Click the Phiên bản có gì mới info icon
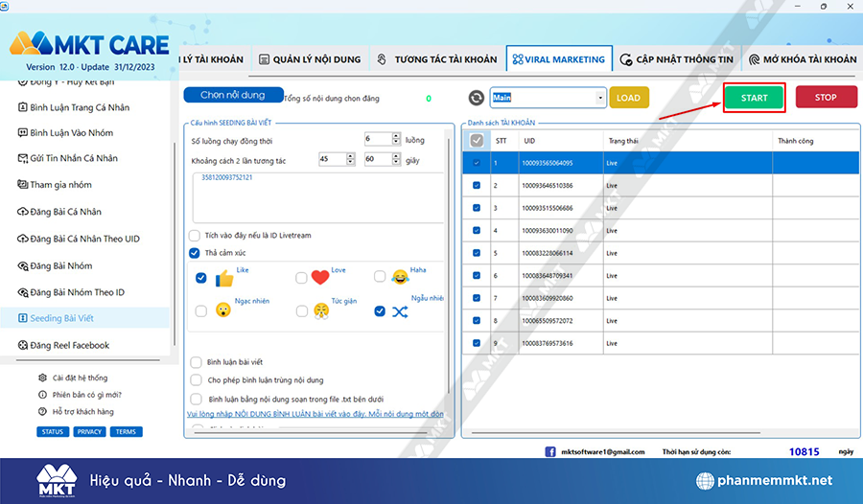Image resolution: width=863 pixels, height=504 pixels. 42,395
